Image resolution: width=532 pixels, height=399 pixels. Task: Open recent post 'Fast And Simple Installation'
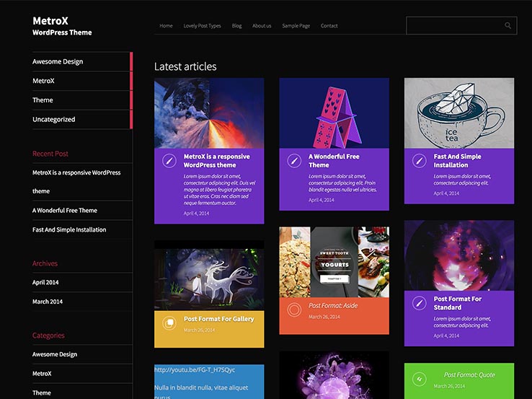(69, 229)
